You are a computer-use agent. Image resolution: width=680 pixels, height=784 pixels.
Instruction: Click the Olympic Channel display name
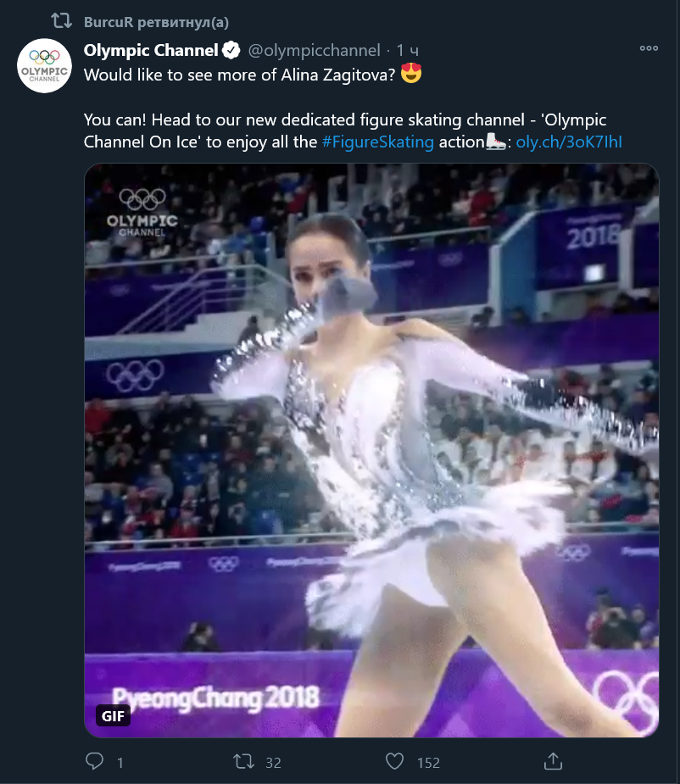click(151, 51)
